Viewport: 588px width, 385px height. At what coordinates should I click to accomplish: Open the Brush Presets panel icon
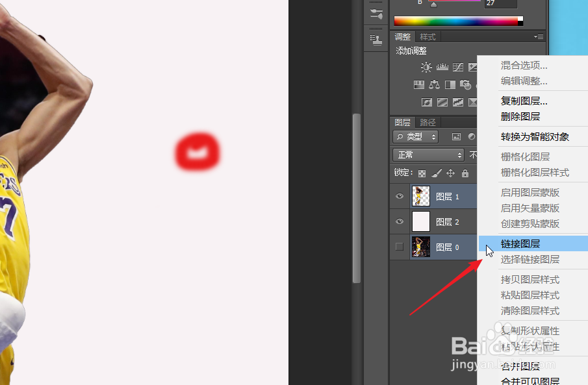(x=376, y=14)
